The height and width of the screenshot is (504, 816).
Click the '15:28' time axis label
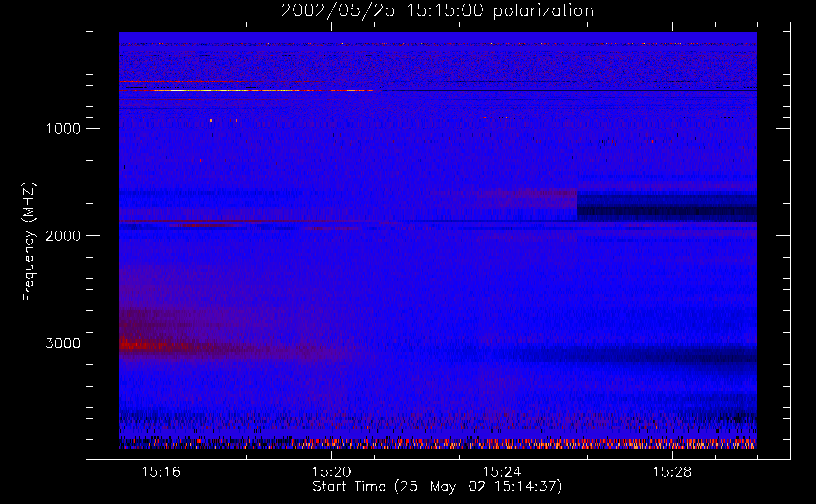click(x=672, y=472)
